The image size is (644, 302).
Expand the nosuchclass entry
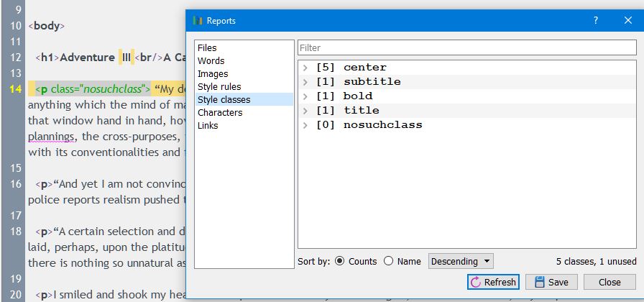[305, 125]
